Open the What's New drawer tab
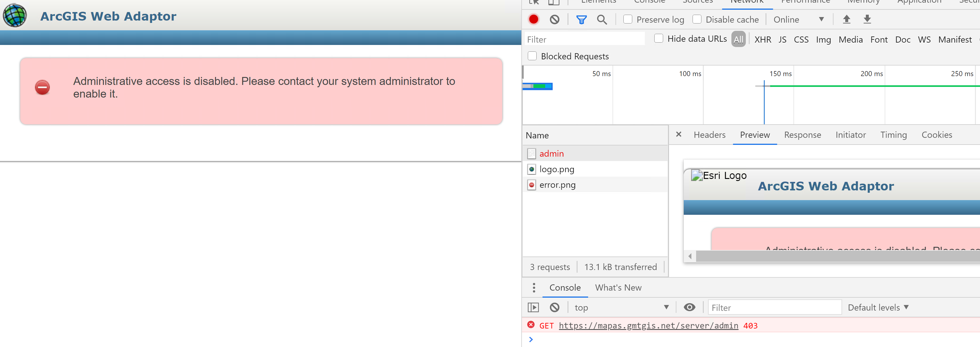This screenshot has height=347, width=980. point(618,288)
